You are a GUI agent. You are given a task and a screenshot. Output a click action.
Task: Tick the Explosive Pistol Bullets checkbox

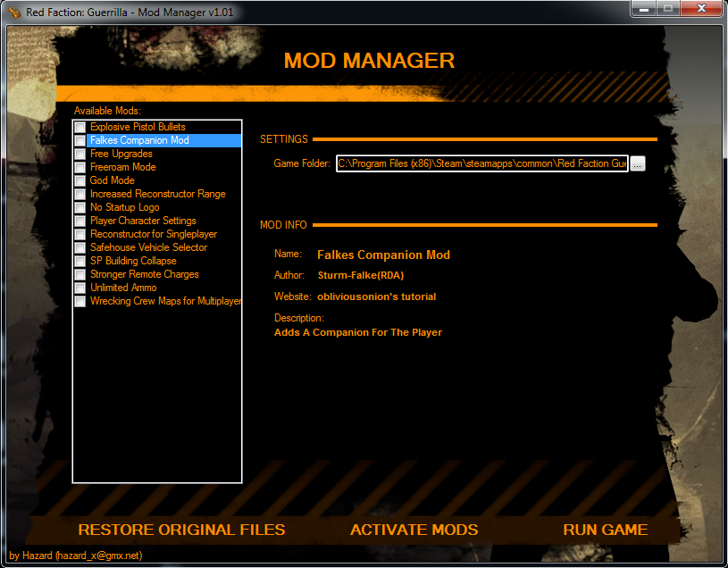click(x=80, y=127)
